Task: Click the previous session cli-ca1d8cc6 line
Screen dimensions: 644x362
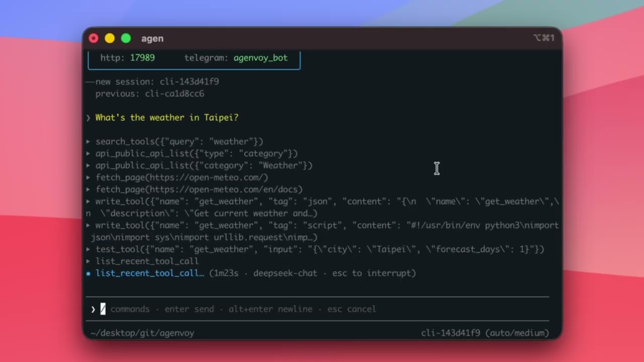Action: click(150, 94)
